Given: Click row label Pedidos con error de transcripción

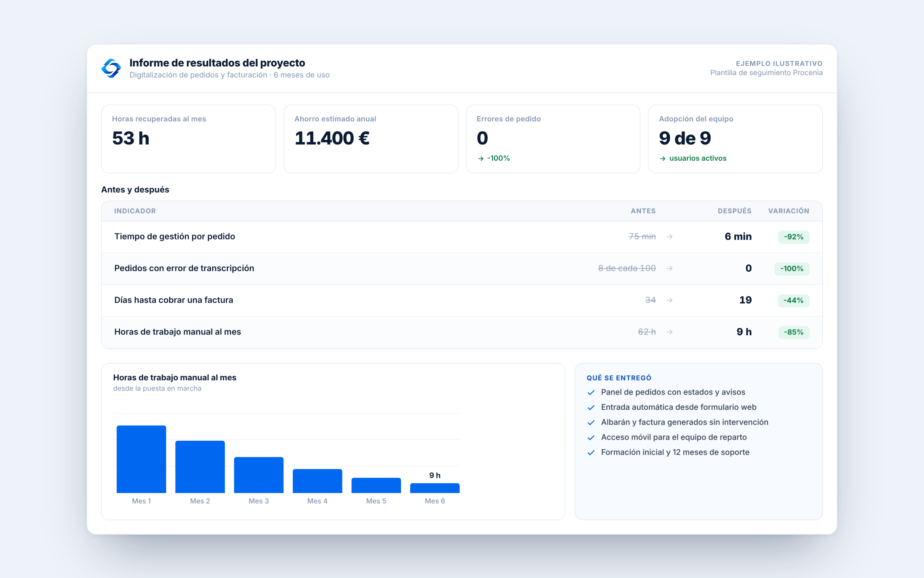Looking at the screenshot, I should [x=184, y=268].
